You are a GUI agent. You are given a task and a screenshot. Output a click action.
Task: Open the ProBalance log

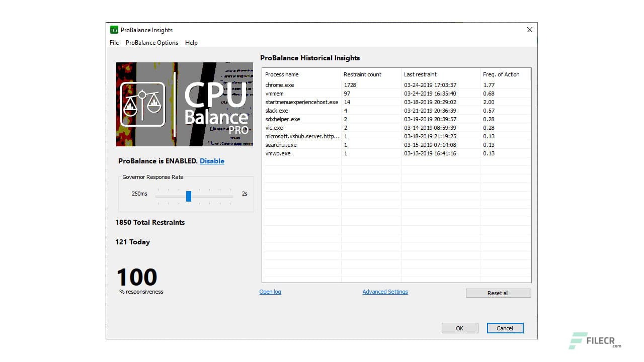[x=270, y=292]
